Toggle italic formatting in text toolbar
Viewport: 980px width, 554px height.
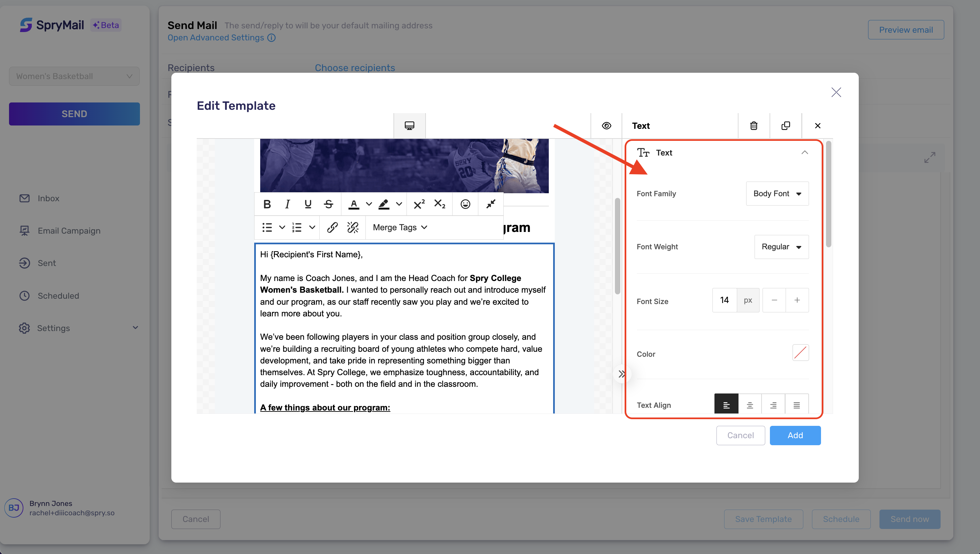tap(288, 204)
